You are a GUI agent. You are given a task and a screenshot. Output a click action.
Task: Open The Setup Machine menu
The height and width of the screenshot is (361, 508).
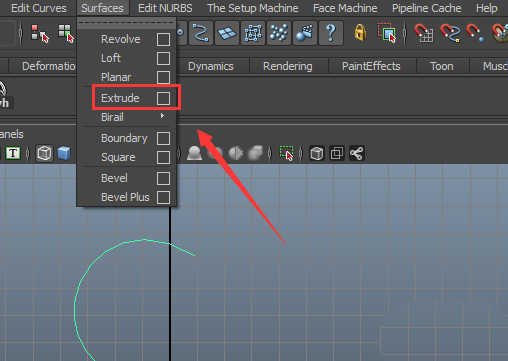tap(253, 8)
